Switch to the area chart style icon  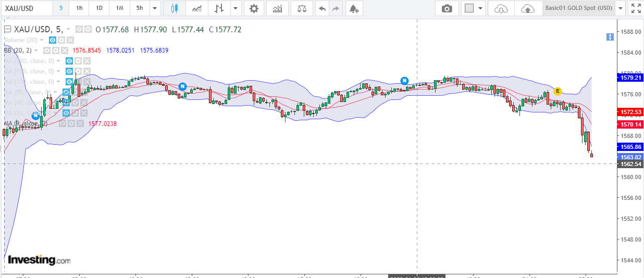[x=197, y=8]
